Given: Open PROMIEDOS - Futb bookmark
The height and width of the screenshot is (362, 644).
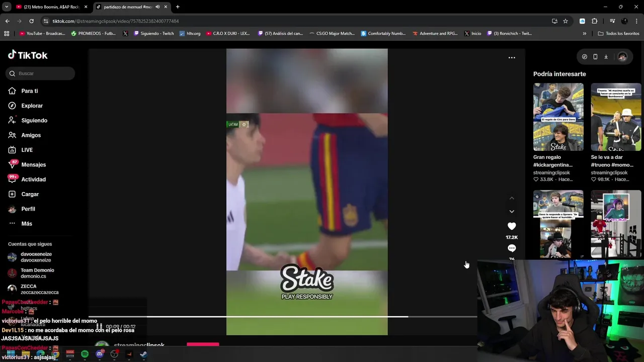Looking at the screenshot, I should [94, 34].
